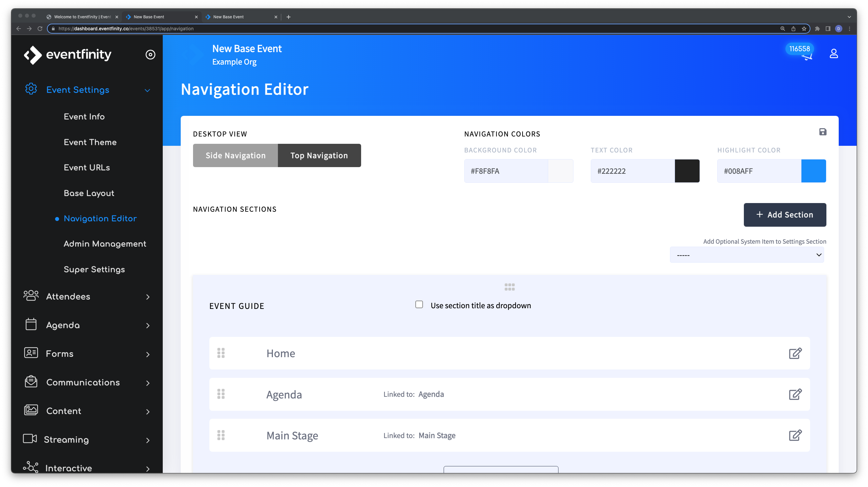Viewport: 868px width, 487px height.
Task: Collapse the Event Settings menu
Action: [x=147, y=90]
